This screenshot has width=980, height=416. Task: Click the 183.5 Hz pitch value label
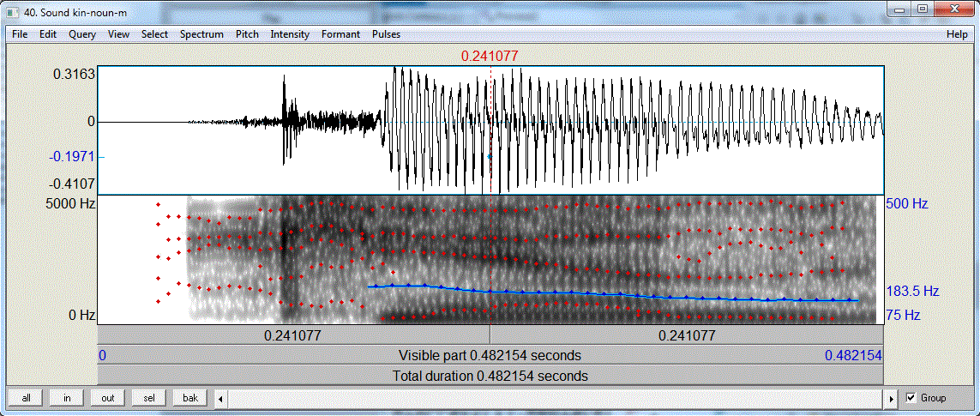[x=913, y=291]
